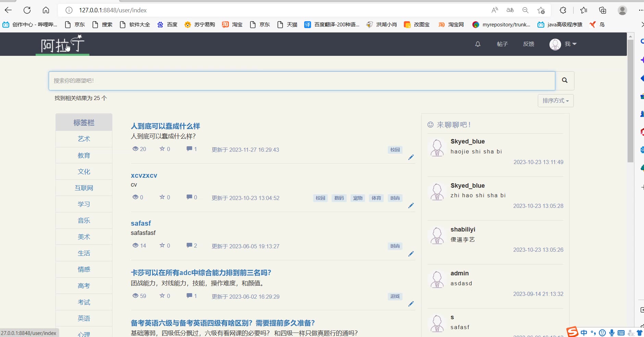Click 宠物 tag on xcvzxcv post
The image size is (644, 337).
point(358,198)
